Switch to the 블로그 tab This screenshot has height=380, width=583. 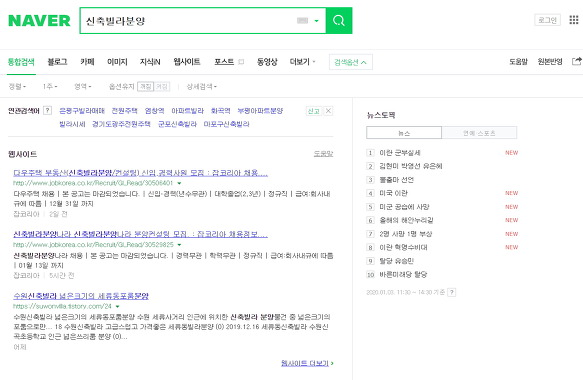[57, 62]
